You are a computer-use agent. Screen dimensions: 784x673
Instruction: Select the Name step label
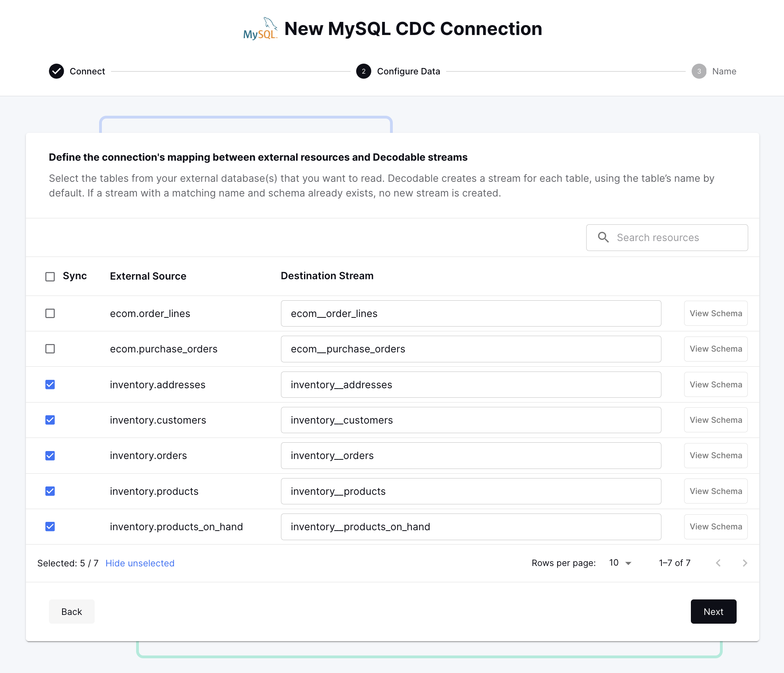tap(724, 71)
